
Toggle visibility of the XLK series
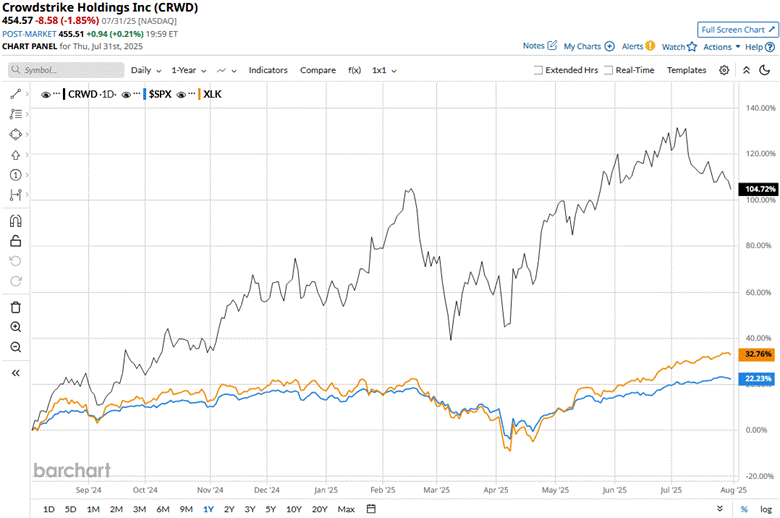point(181,95)
